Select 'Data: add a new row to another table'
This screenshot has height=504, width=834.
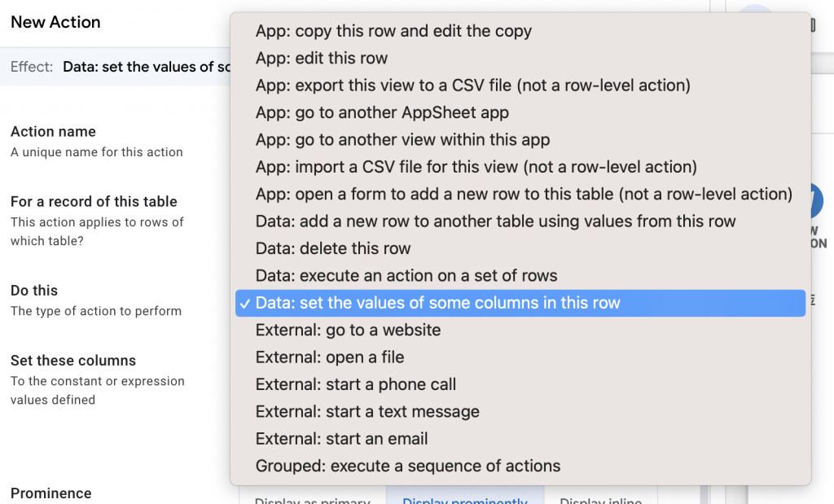coord(495,221)
